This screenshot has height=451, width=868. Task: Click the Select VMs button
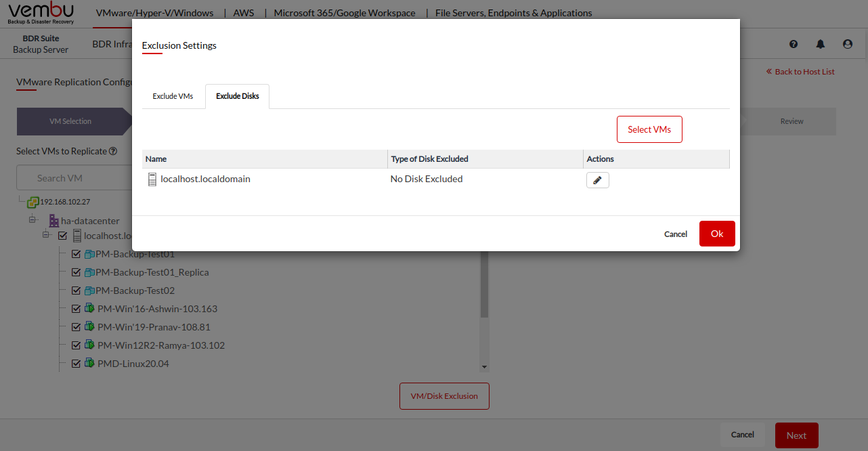649,129
